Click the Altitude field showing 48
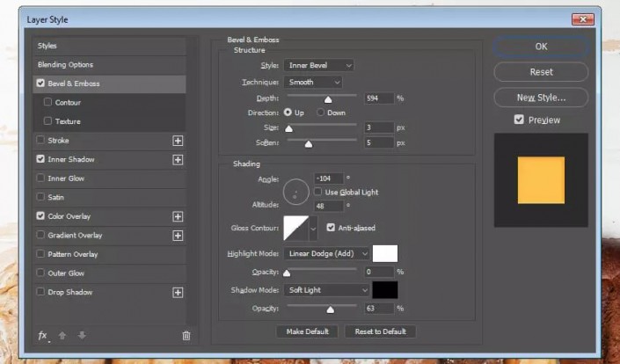This screenshot has height=364, width=620. [329, 206]
